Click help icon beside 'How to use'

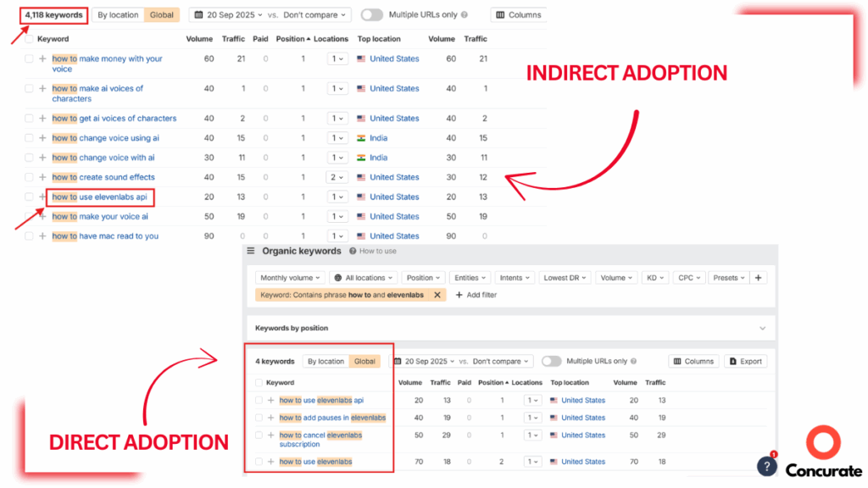click(x=353, y=251)
